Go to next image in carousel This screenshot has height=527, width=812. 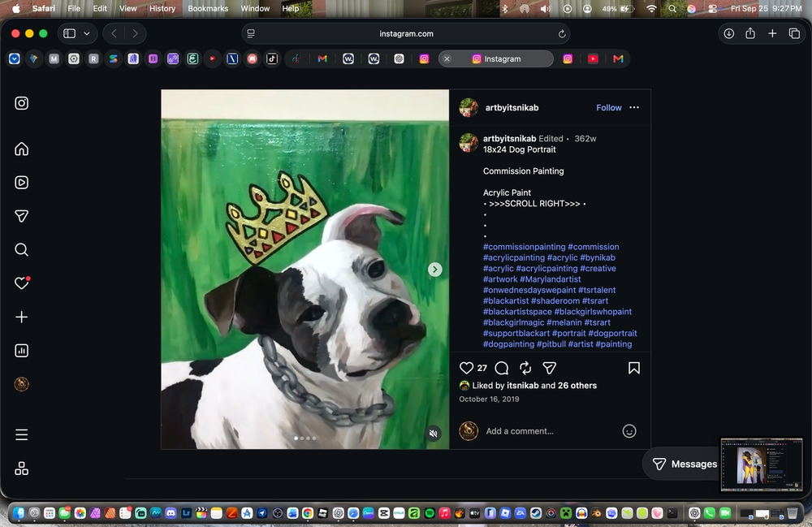pos(435,270)
